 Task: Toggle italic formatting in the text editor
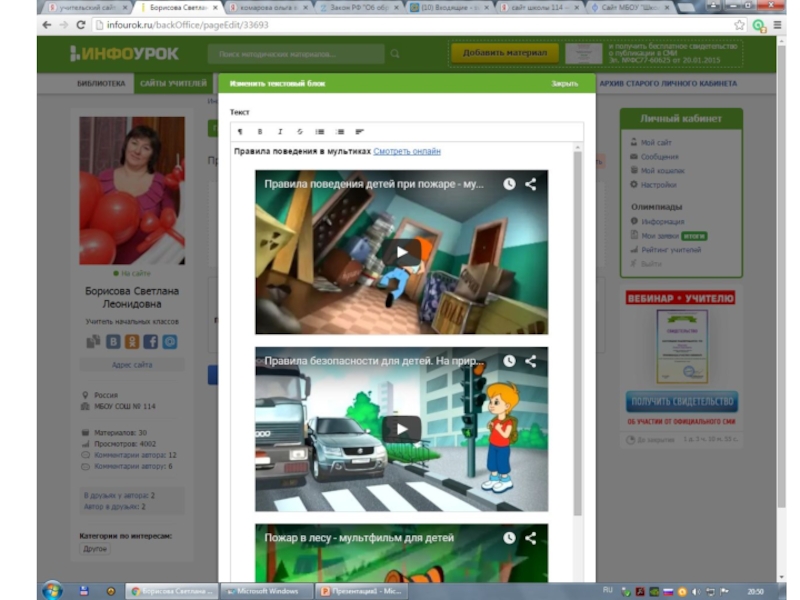point(280,132)
